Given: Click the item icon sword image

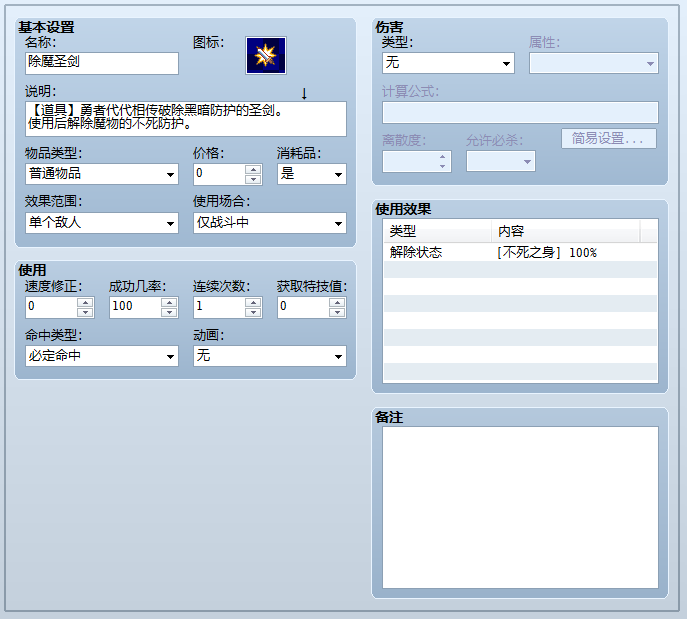Looking at the screenshot, I should tap(266, 55).
